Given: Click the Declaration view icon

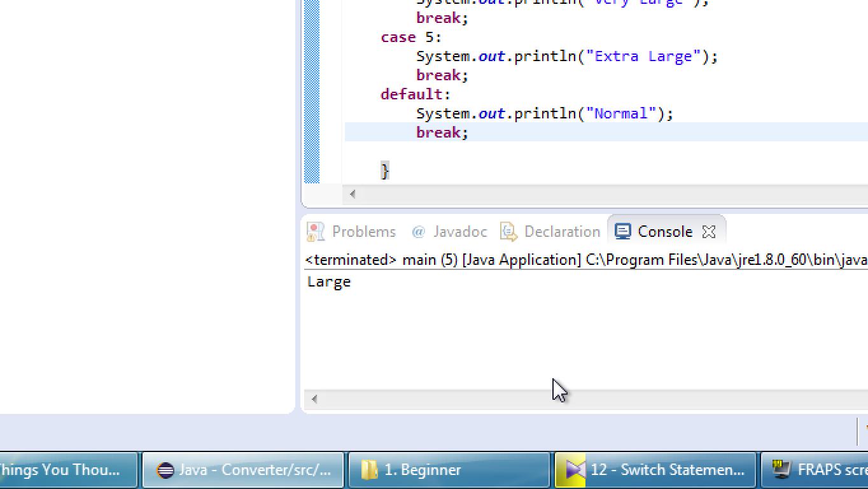Looking at the screenshot, I should 508,231.
